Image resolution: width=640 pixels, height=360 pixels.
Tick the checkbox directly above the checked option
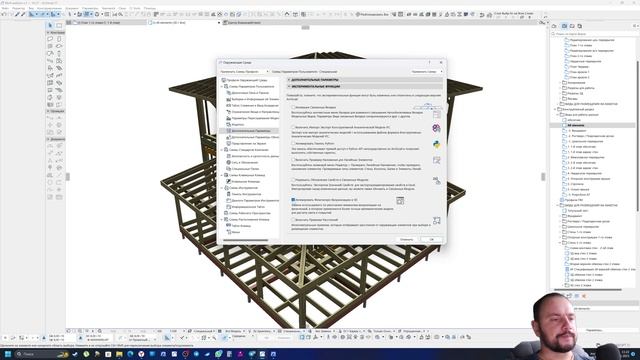293,180
